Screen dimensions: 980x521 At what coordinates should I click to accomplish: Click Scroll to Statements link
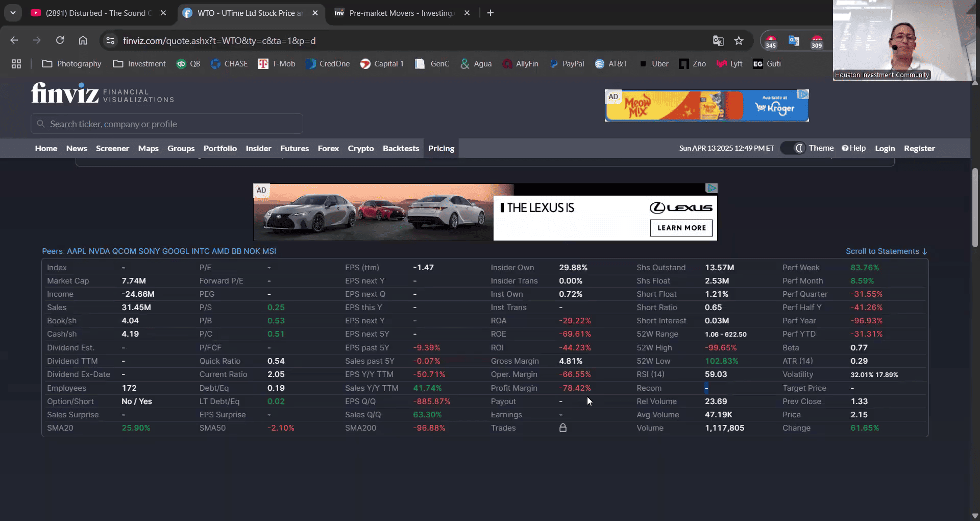(886, 251)
